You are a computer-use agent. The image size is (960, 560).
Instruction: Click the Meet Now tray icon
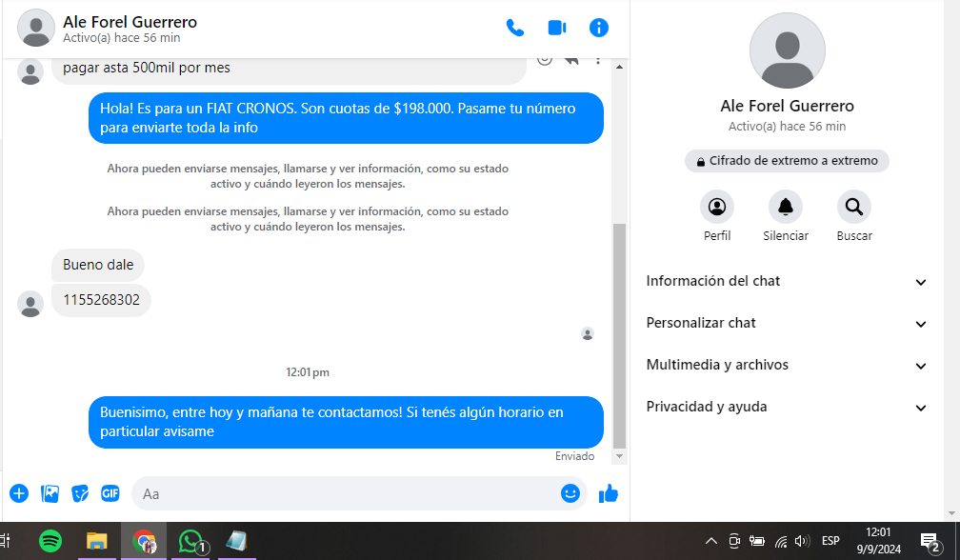pos(734,541)
